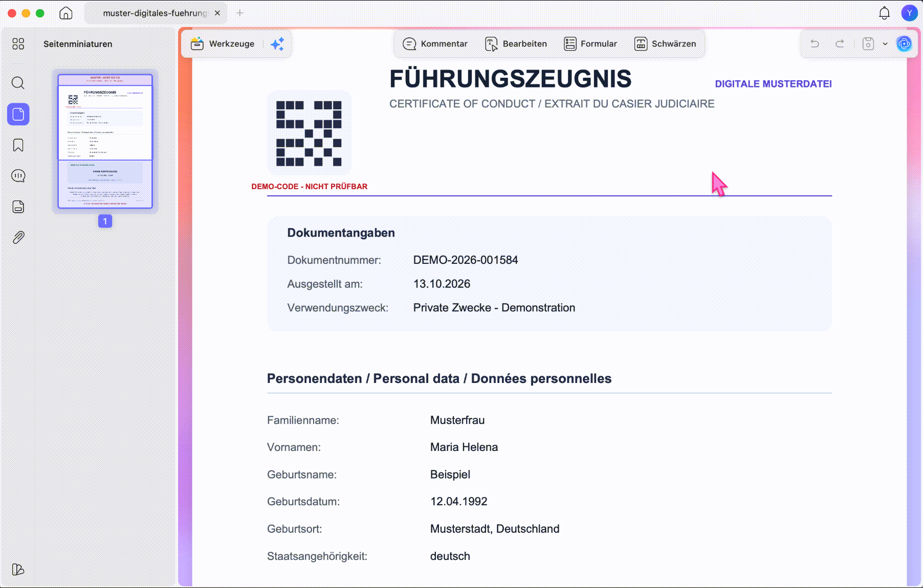The width and height of the screenshot is (923, 588).
Task: Undo the last action
Action: click(815, 44)
